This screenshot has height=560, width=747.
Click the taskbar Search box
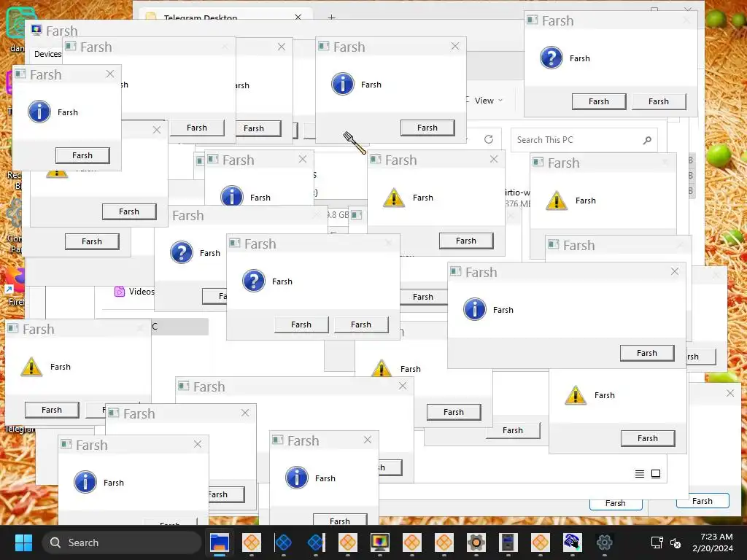point(122,542)
